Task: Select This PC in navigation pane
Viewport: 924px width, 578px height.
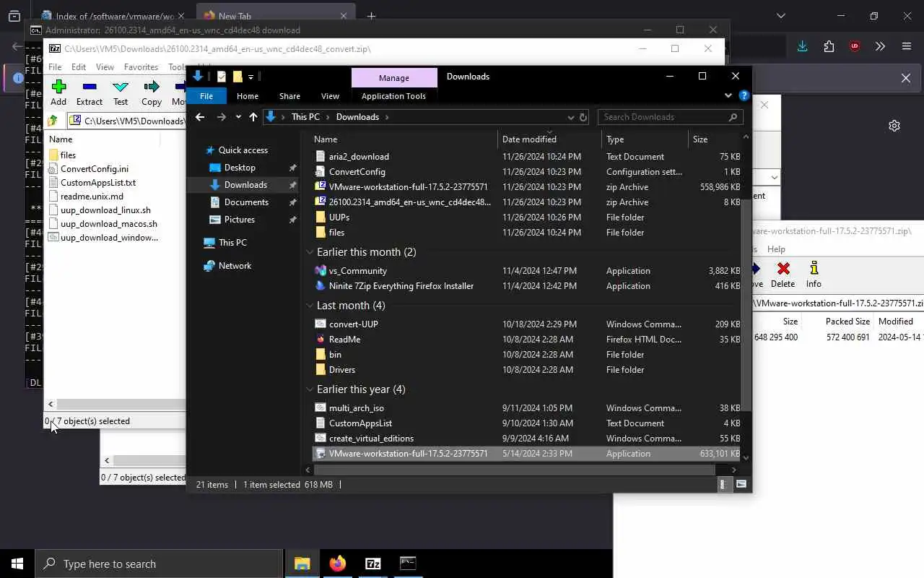Action: tap(232, 243)
